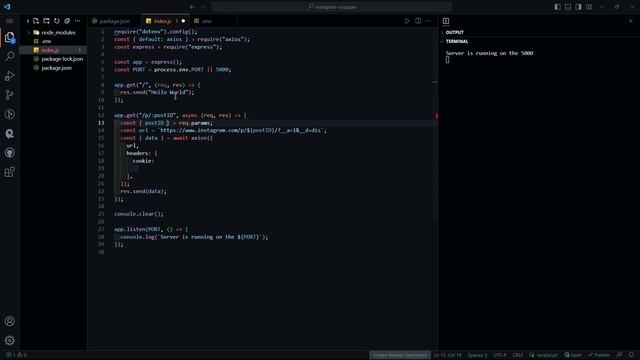
Task: Click the console.clear() code line
Action: coord(139,214)
